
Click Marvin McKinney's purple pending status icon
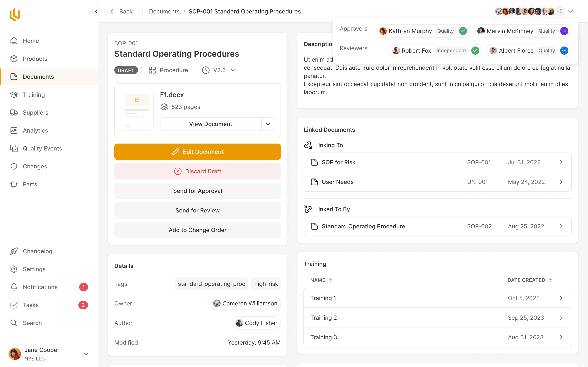564,31
